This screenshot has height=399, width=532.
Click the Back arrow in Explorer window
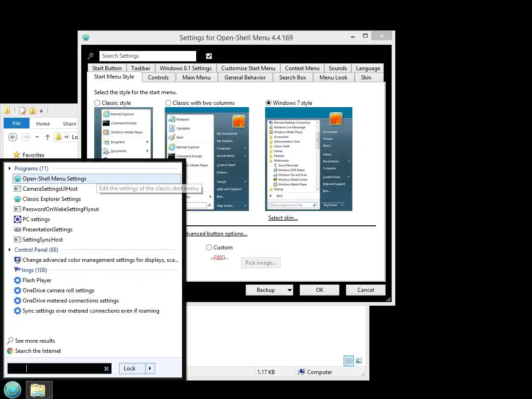pyautogui.click(x=12, y=137)
